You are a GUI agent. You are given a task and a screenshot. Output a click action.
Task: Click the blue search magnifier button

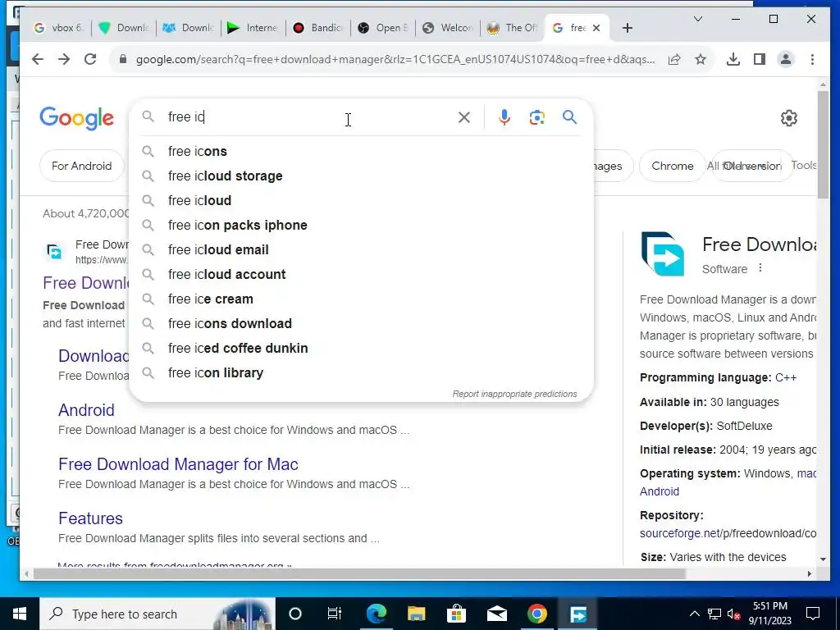569,116
